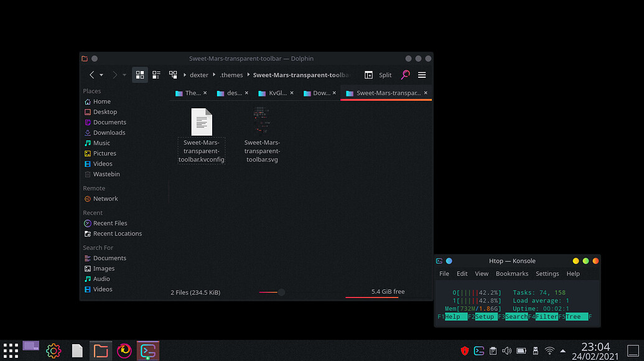Open the Sweet-Mars-transparent-toolbar.svg thumbnail

coord(261,120)
